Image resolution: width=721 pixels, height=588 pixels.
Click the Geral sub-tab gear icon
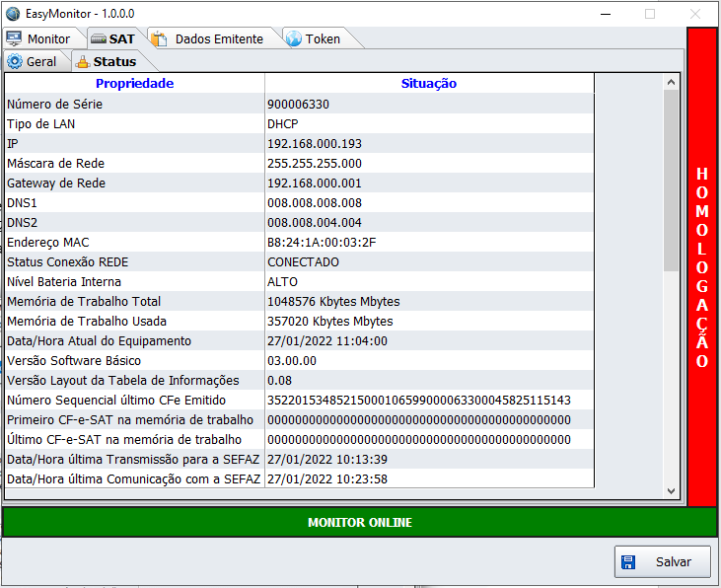[15, 61]
